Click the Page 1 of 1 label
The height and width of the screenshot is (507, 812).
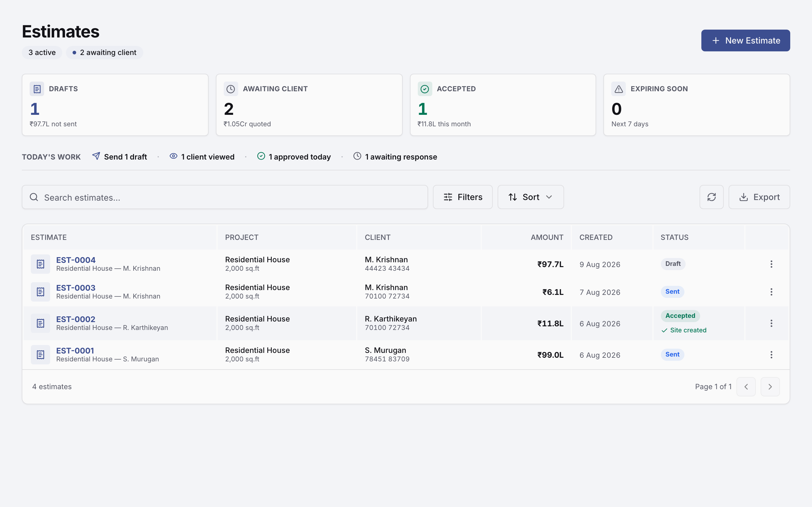point(713,387)
